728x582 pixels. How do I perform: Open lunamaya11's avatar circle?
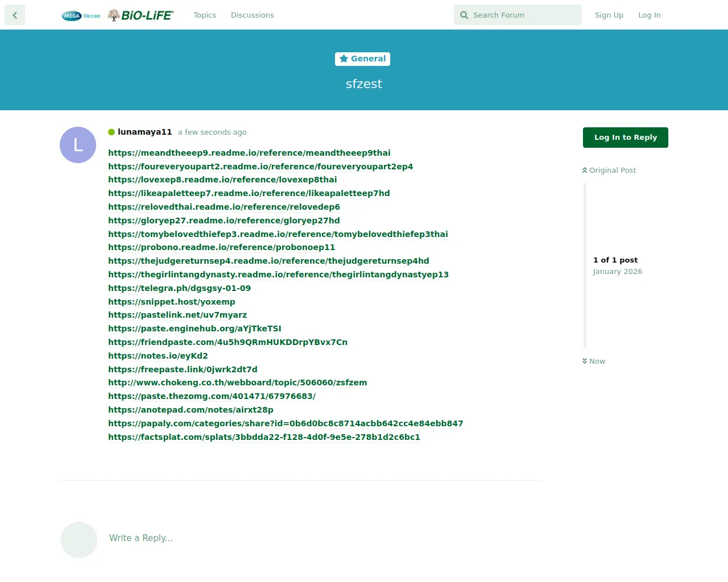[x=78, y=145]
